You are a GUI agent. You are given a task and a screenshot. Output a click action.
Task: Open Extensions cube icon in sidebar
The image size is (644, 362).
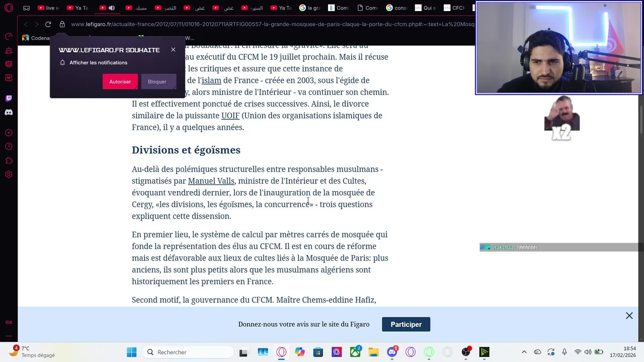[x=9, y=161]
